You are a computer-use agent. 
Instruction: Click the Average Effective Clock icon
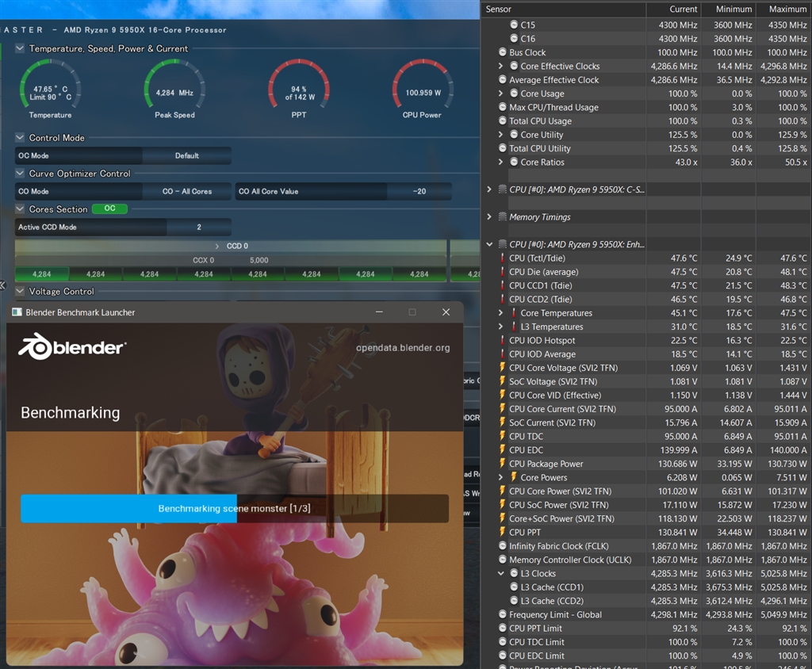502,79
